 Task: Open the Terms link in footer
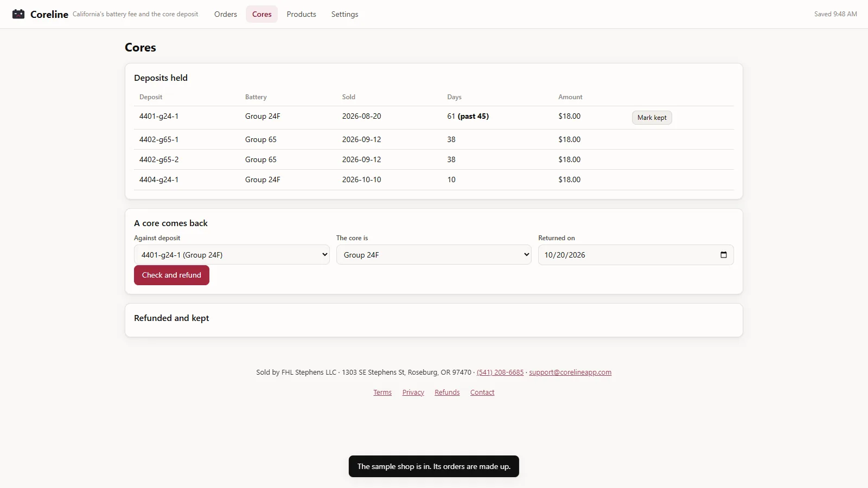click(x=382, y=393)
